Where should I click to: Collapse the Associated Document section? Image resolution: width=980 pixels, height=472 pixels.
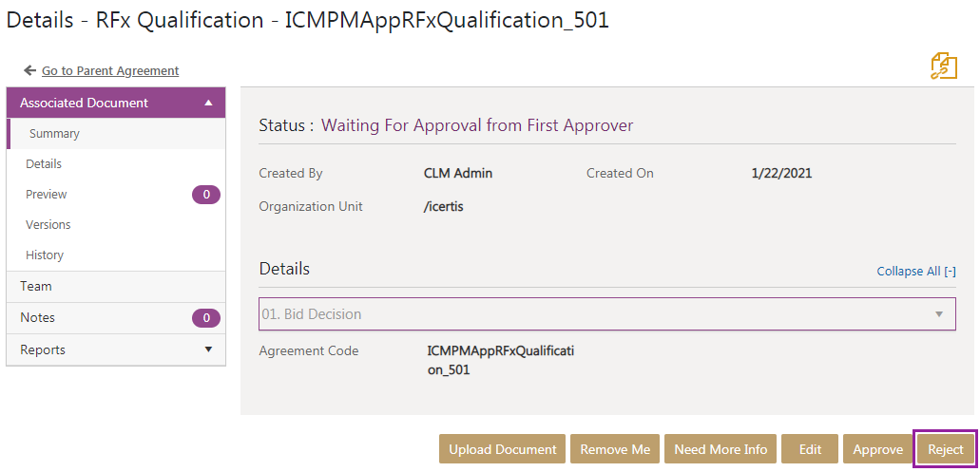[x=208, y=103]
